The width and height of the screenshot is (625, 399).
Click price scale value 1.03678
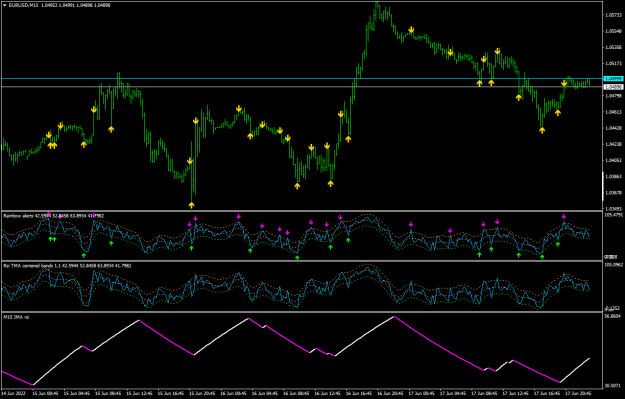pyautogui.click(x=613, y=193)
